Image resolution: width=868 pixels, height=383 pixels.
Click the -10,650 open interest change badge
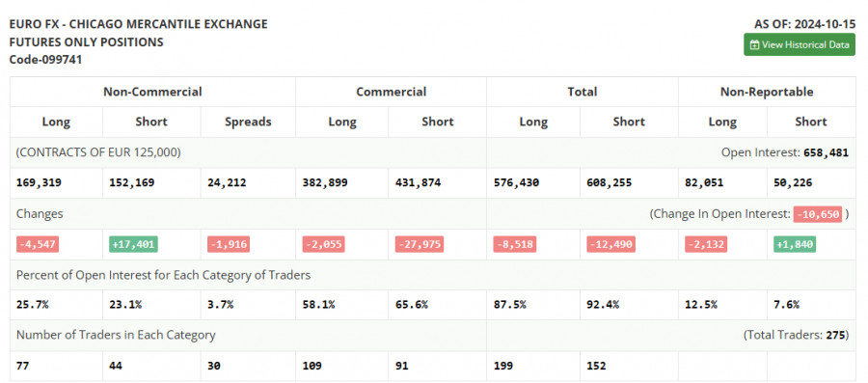tap(818, 213)
